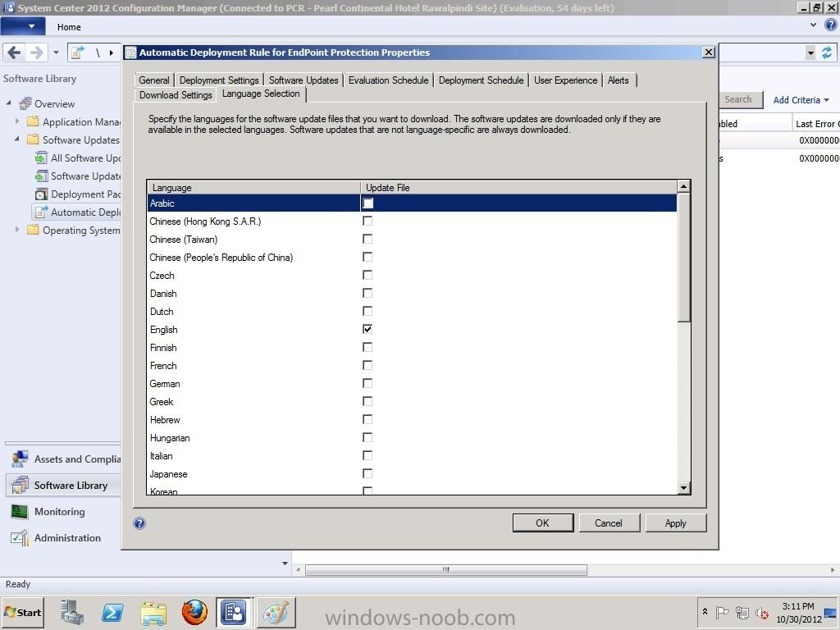Open the Assets and Compliance workspace icon

click(20, 459)
